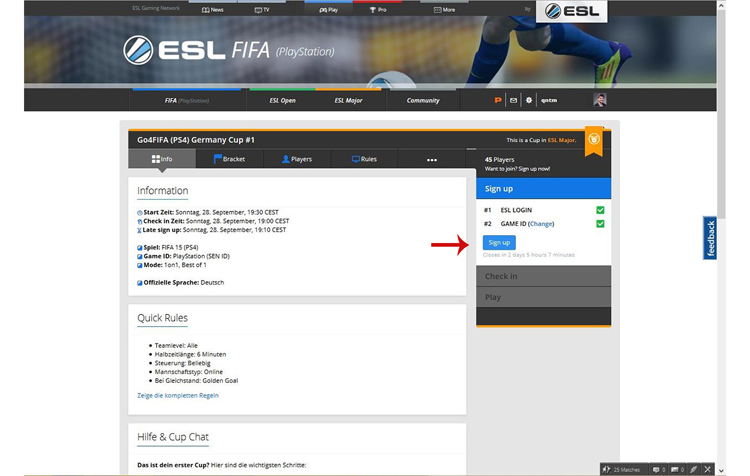This screenshot has width=750, height=476.
Task: Open the More menu in top bar
Action: click(x=444, y=10)
